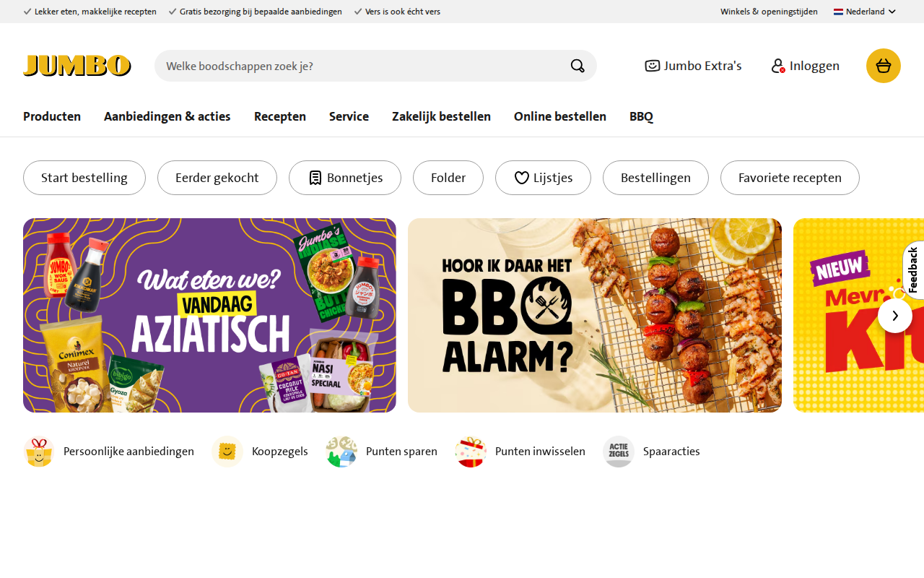
Task: Click the Jumbo Extra's smiley icon
Action: coord(653,66)
